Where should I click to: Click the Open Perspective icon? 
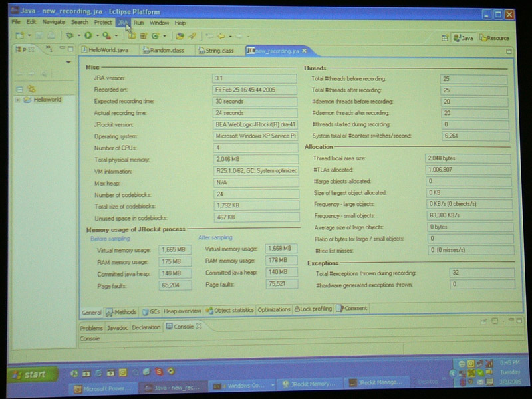tap(444, 38)
